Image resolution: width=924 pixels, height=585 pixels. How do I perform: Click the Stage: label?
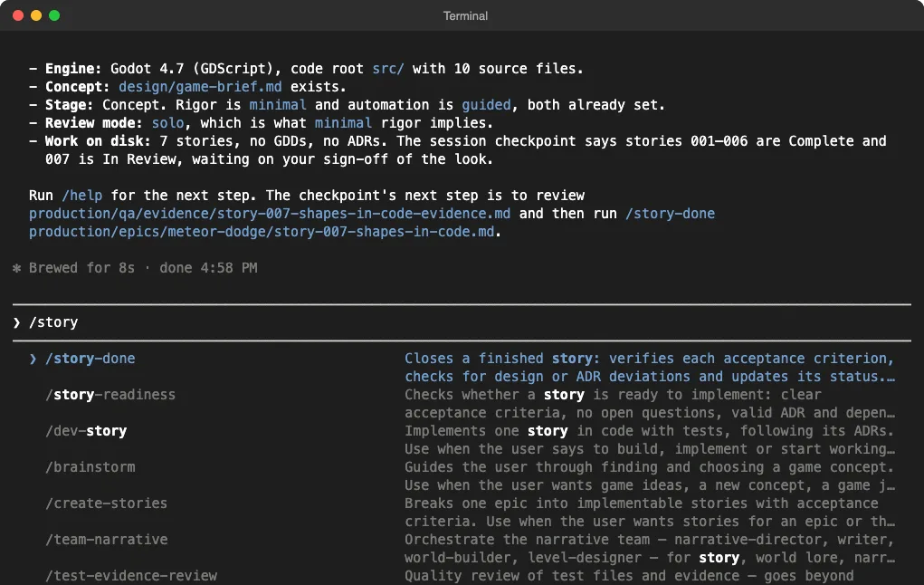coord(69,105)
